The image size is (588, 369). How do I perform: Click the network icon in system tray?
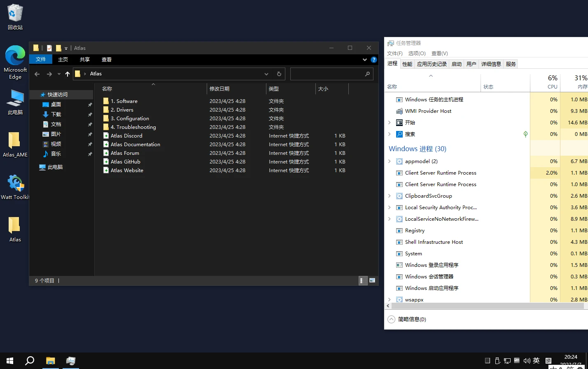[x=507, y=361]
